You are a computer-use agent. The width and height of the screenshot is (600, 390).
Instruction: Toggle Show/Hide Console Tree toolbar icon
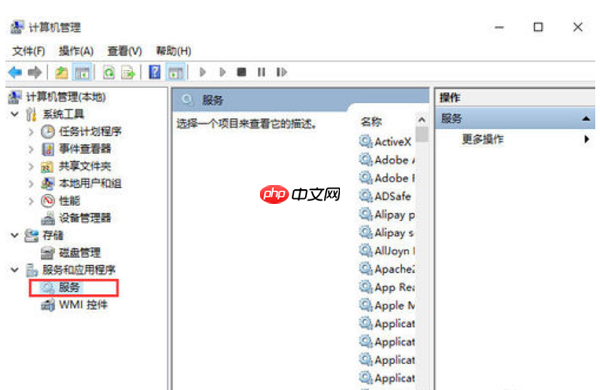(82, 72)
